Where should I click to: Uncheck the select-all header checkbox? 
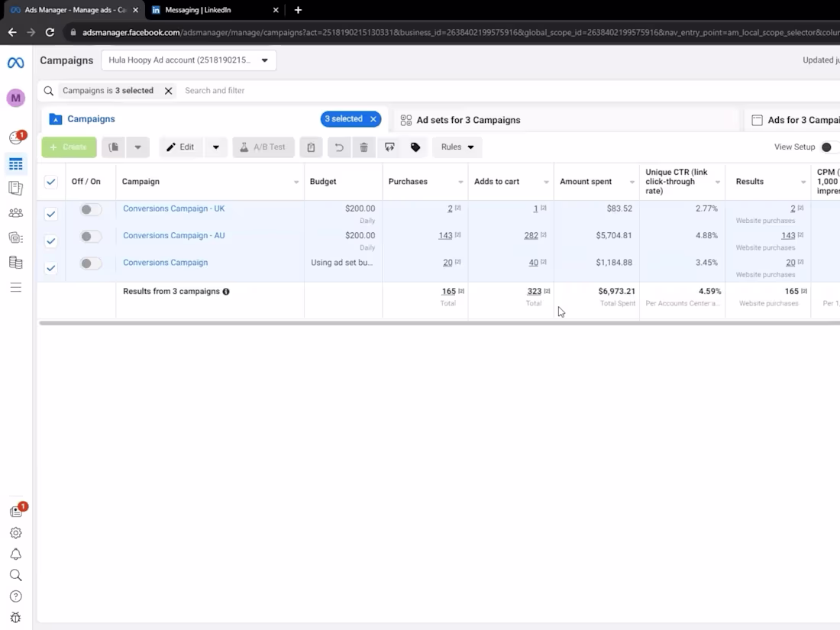pos(51,182)
